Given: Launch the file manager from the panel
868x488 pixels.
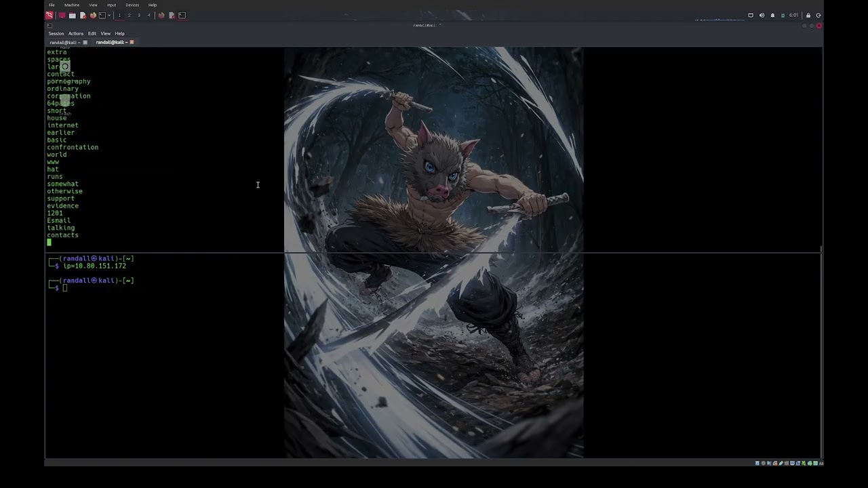Looking at the screenshot, I should click(73, 15).
